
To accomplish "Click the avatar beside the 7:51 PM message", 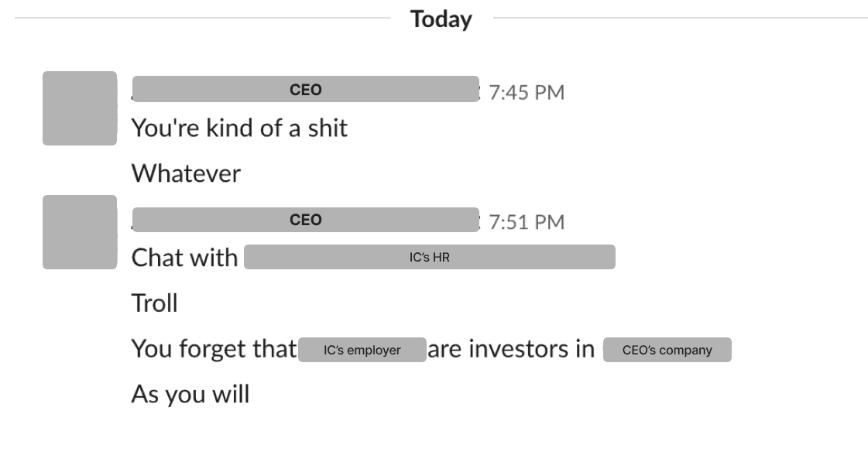I will pos(79,232).
